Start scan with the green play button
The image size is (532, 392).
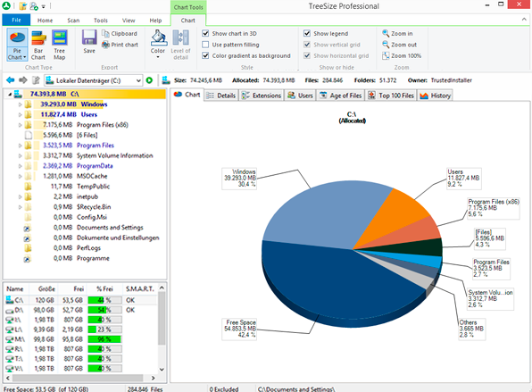149,80
